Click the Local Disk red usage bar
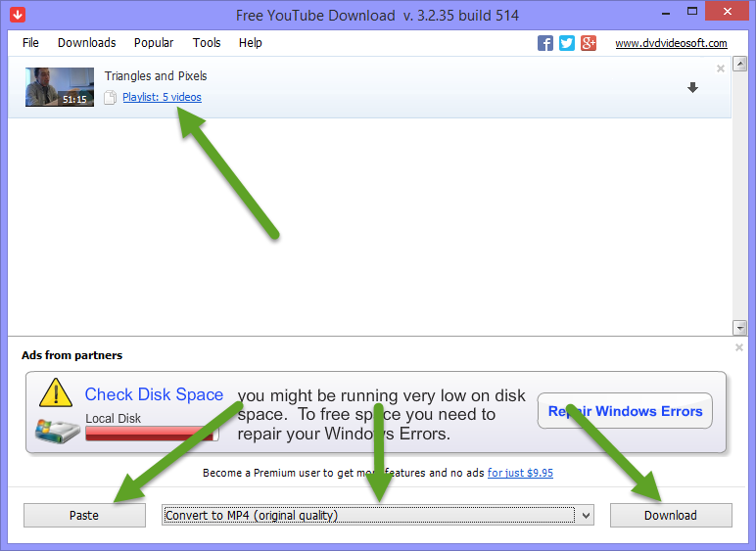The width and height of the screenshot is (756, 551). tap(152, 434)
